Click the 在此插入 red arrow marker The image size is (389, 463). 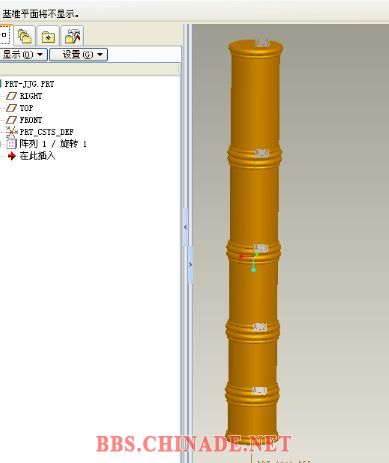coord(12,156)
